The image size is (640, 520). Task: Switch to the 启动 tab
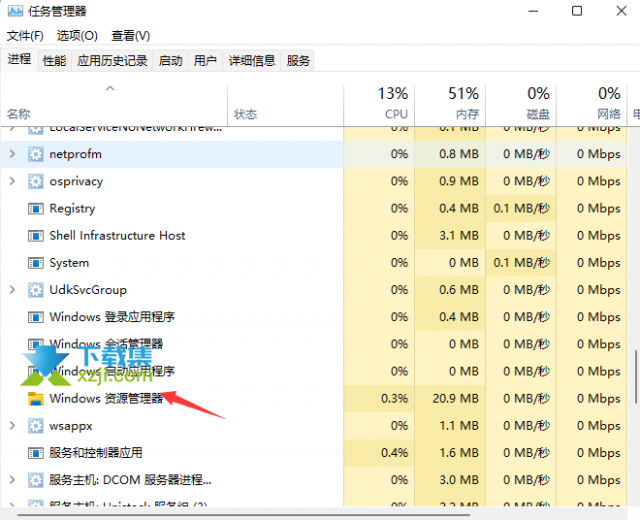point(170,61)
